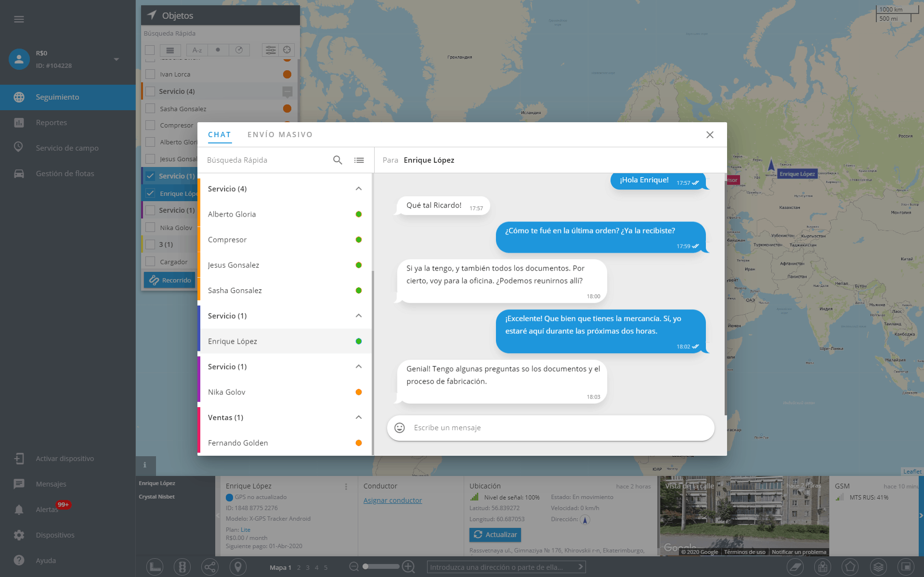The image size is (924, 577).
Task: Check the Sasha Gonsalez object checkbox
Action: click(x=150, y=109)
